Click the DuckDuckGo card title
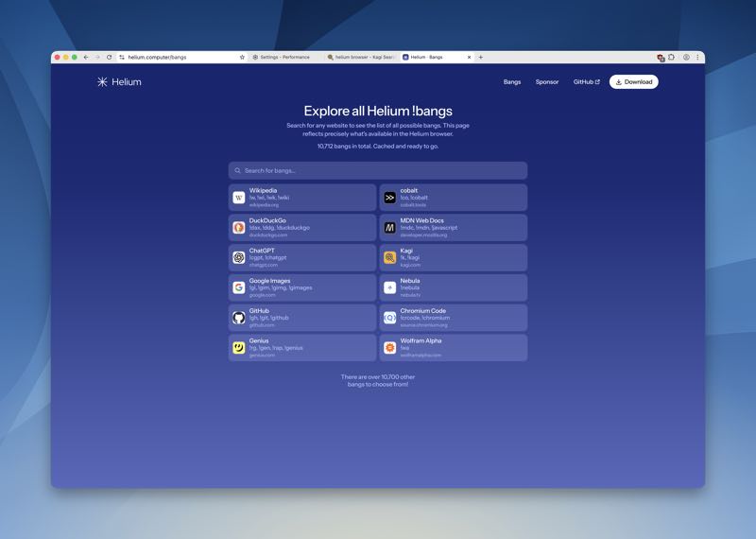 coord(267,220)
